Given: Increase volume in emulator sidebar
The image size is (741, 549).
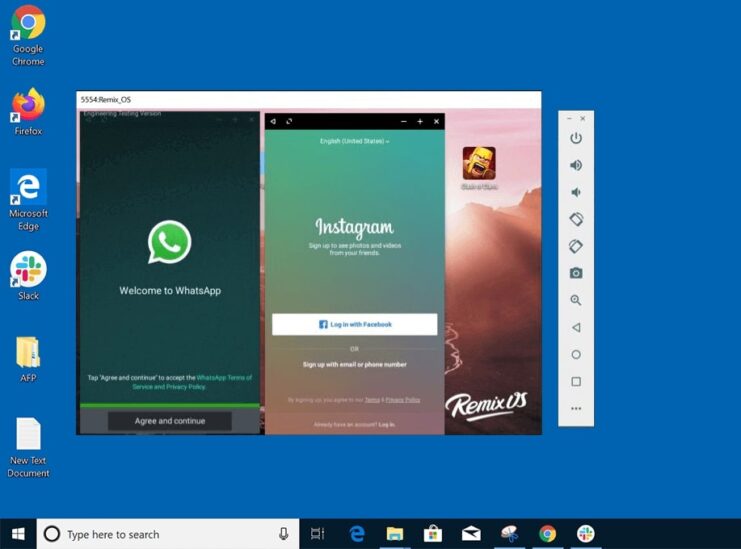Looking at the screenshot, I should [x=576, y=165].
